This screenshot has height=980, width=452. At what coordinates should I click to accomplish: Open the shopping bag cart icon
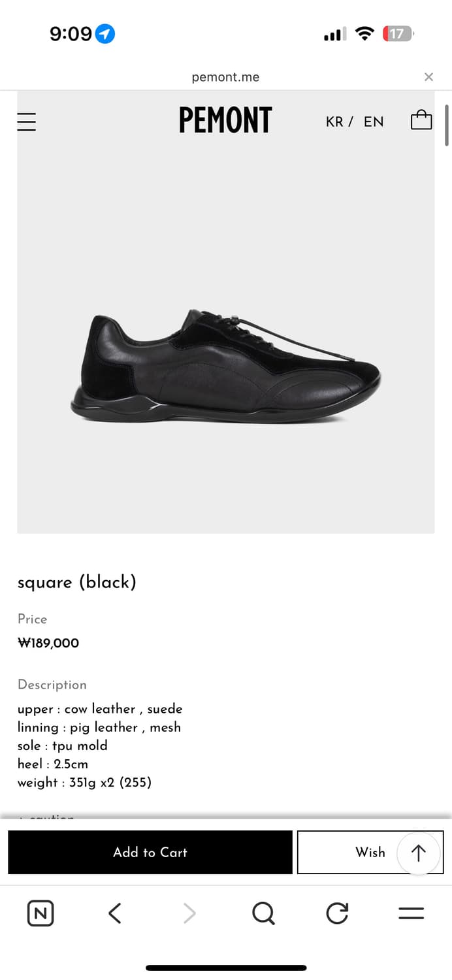click(x=421, y=120)
